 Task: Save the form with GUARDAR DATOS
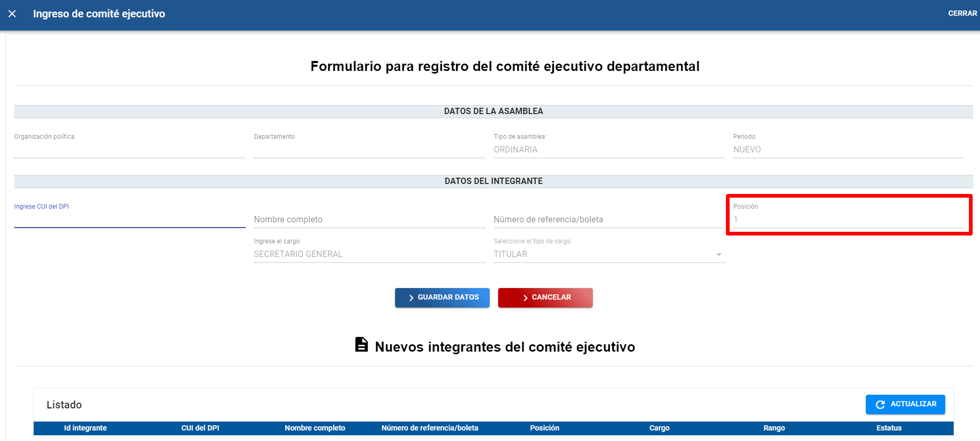pos(442,298)
